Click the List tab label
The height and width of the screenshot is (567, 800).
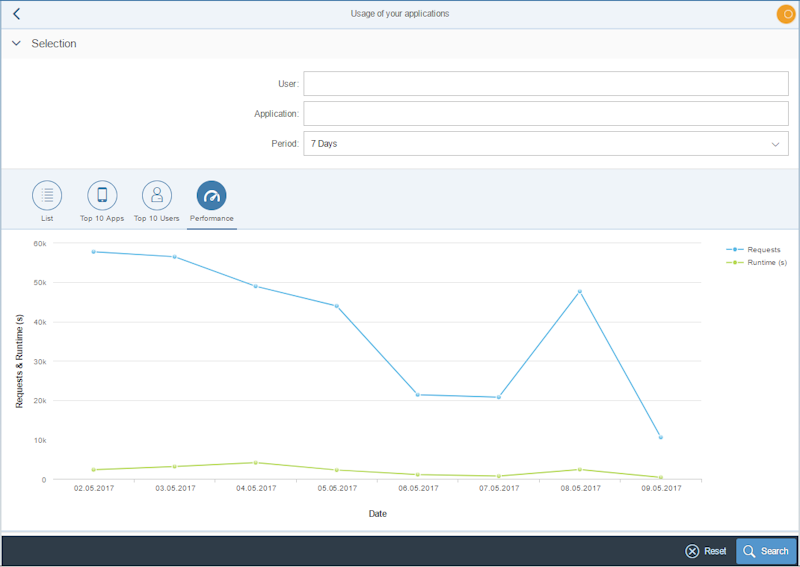click(x=47, y=218)
